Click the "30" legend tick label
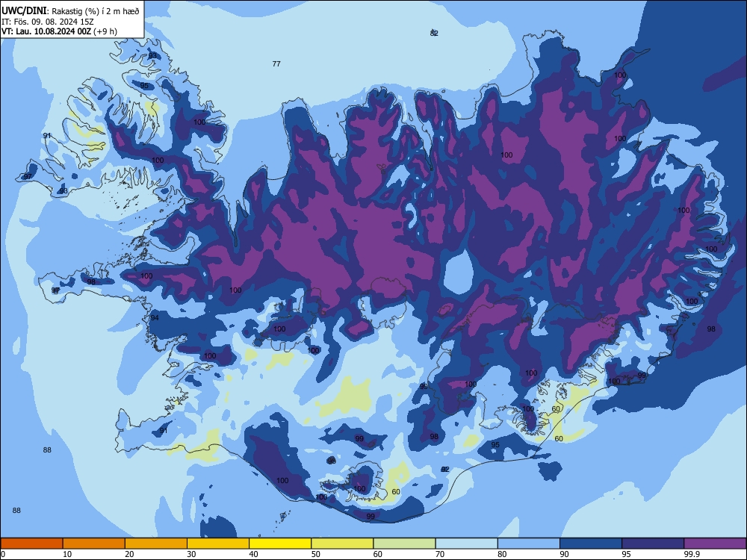The width and height of the screenshot is (747, 560). pyautogui.click(x=191, y=554)
